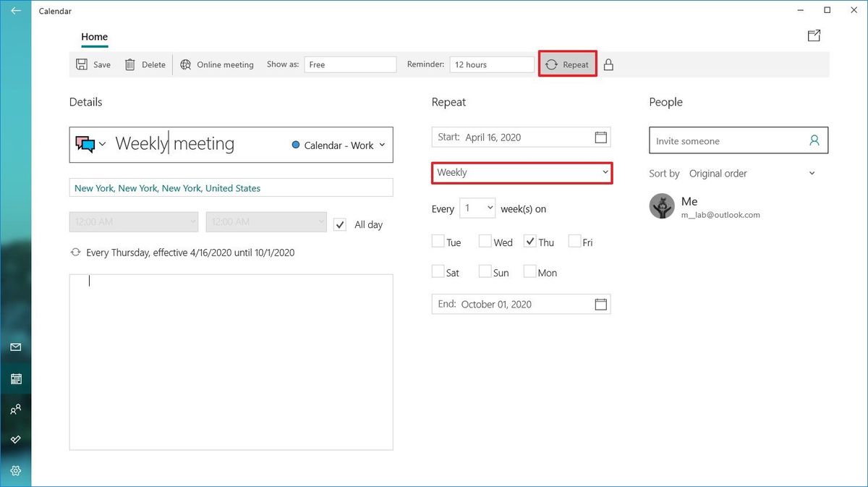868x487 pixels.
Task: Click the private lock icon
Action: (608, 64)
